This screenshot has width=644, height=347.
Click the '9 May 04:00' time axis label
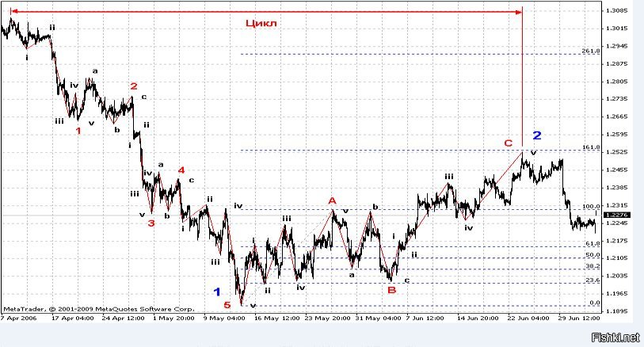pyautogui.click(x=223, y=318)
